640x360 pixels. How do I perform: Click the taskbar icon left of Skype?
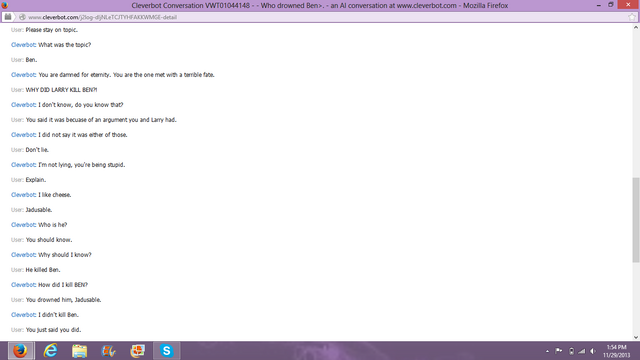point(138,351)
